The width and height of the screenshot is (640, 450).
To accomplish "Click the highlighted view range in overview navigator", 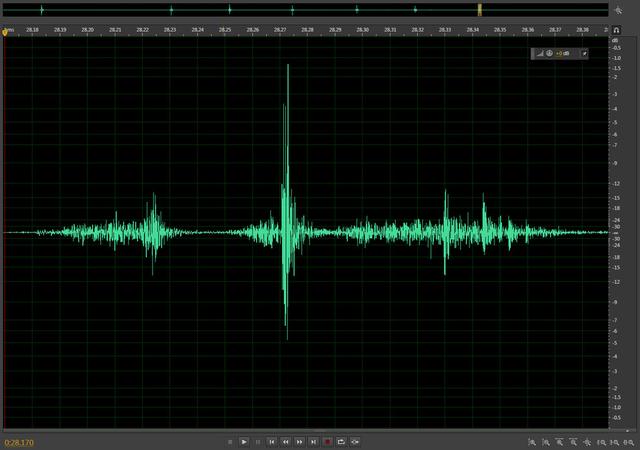I will (x=480, y=10).
